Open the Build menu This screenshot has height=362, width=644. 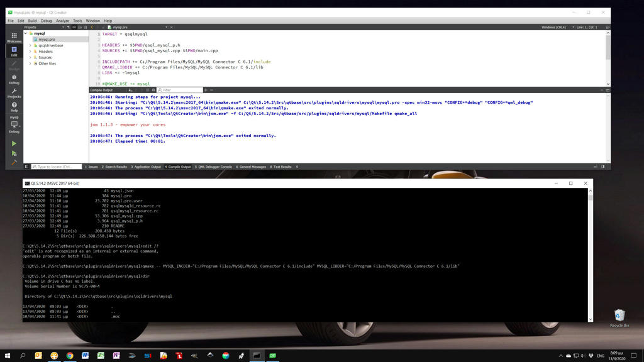32,21
